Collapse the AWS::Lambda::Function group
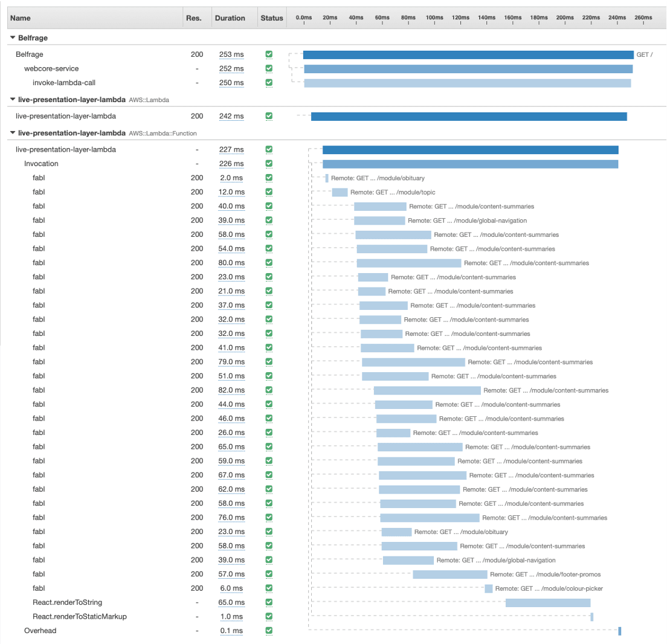Image resolution: width=667 pixels, height=644 pixels. 12,133
